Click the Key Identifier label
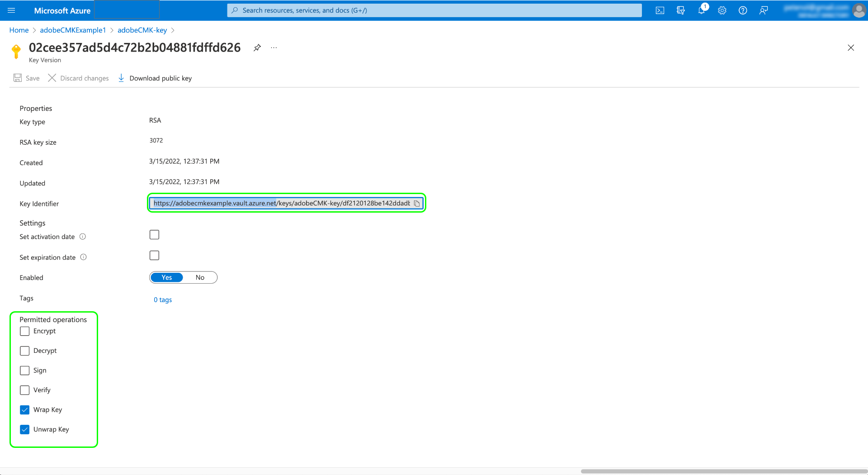The width and height of the screenshot is (868, 475). tap(39, 204)
